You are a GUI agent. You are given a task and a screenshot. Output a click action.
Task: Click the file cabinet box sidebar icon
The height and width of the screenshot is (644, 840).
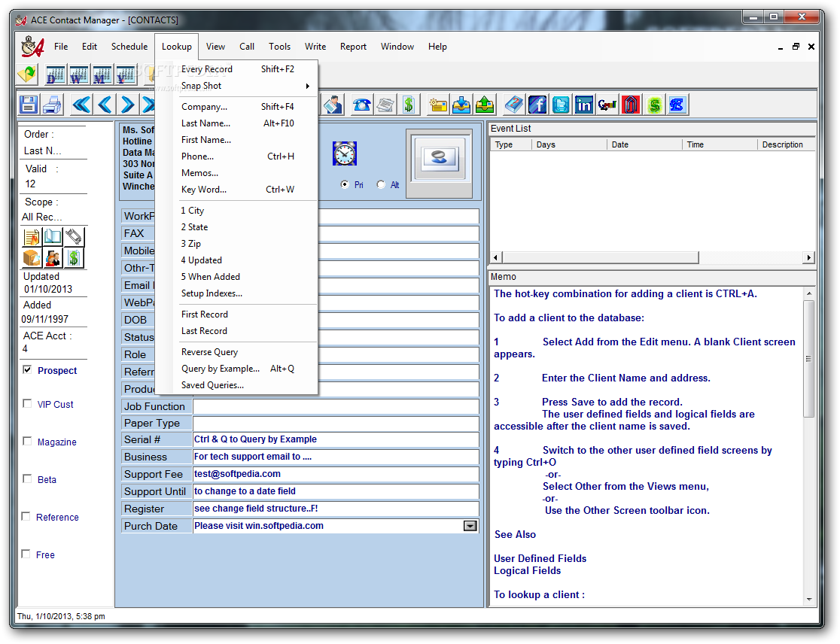click(32, 258)
